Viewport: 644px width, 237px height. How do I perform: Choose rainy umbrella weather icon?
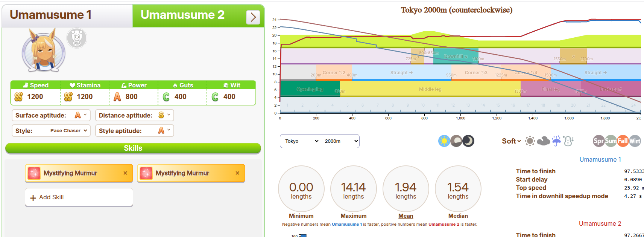point(556,141)
